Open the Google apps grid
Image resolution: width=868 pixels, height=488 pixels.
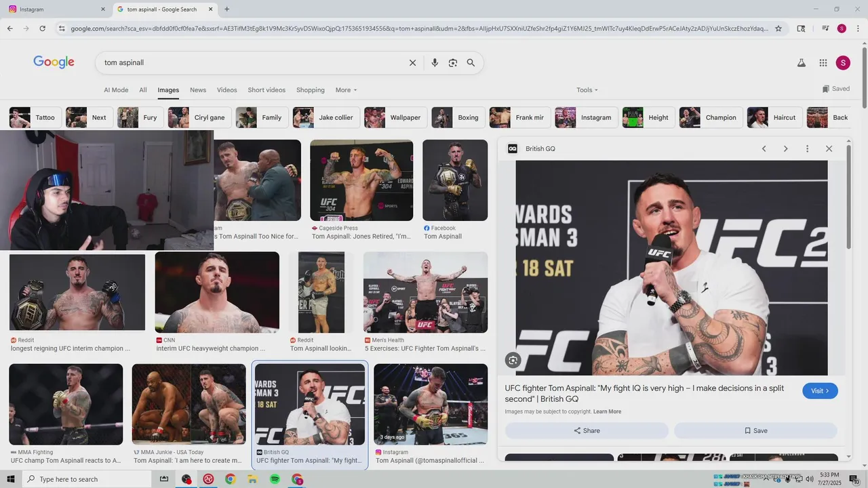click(823, 62)
